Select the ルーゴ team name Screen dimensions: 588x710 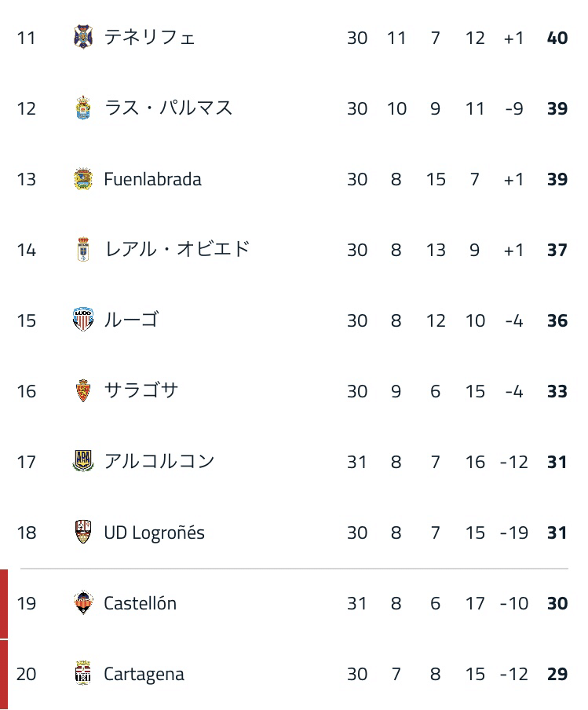tap(132, 320)
